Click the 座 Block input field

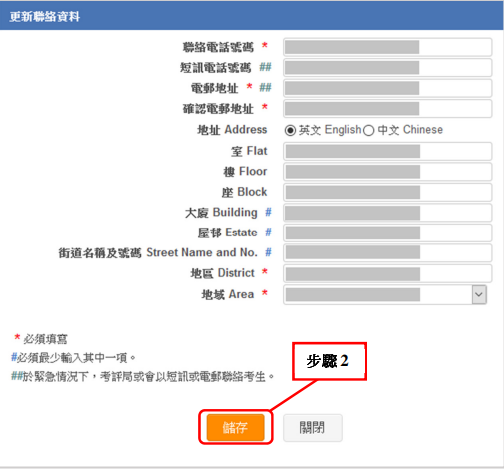pyautogui.click(x=388, y=192)
